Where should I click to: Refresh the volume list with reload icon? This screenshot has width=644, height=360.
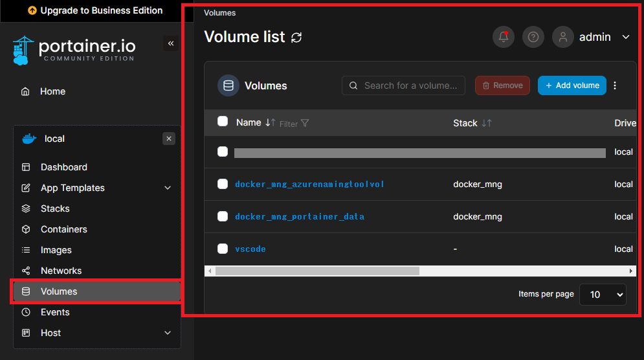pyautogui.click(x=296, y=38)
